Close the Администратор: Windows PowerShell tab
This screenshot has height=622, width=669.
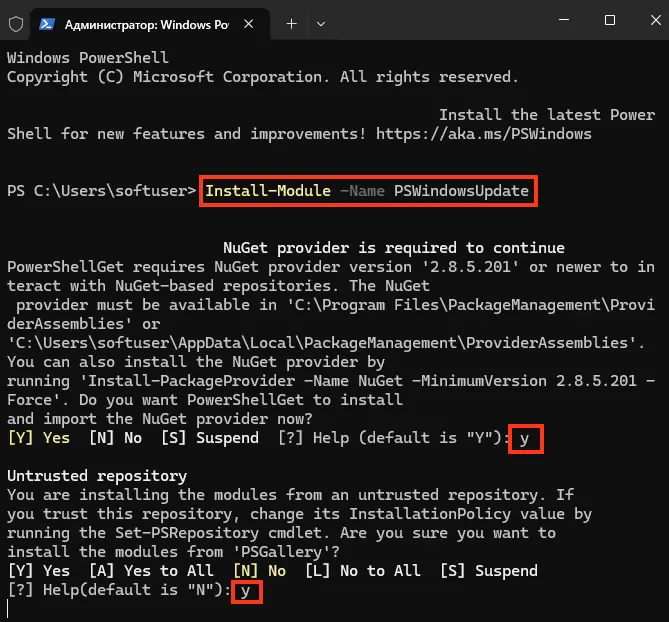click(248, 24)
